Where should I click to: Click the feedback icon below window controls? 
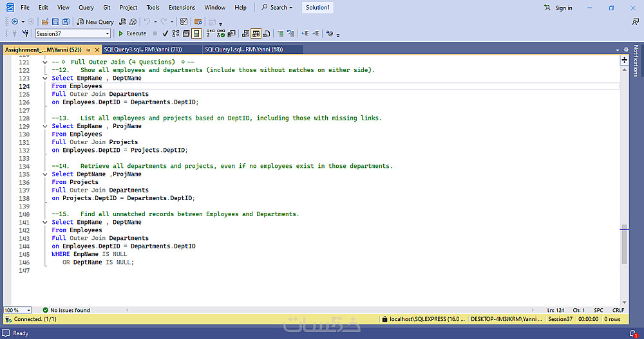635,22
